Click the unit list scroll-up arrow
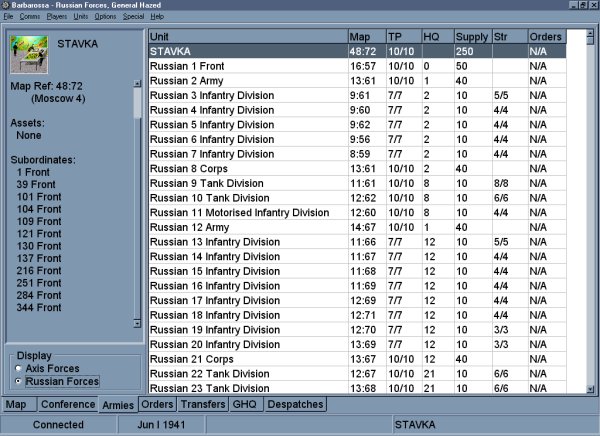Viewport: 600px width, 436px height. pyautogui.click(x=590, y=33)
